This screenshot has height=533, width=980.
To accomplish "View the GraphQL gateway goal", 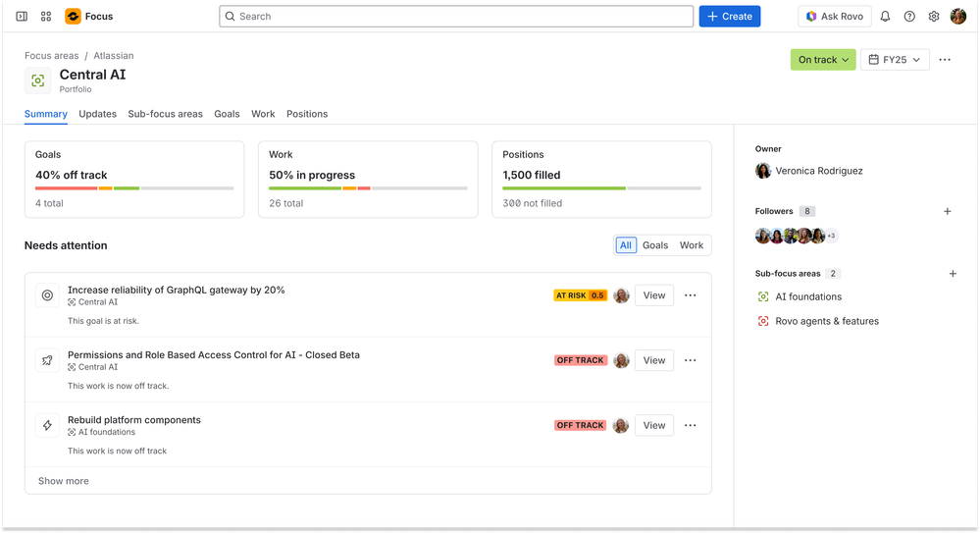I will point(654,295).
